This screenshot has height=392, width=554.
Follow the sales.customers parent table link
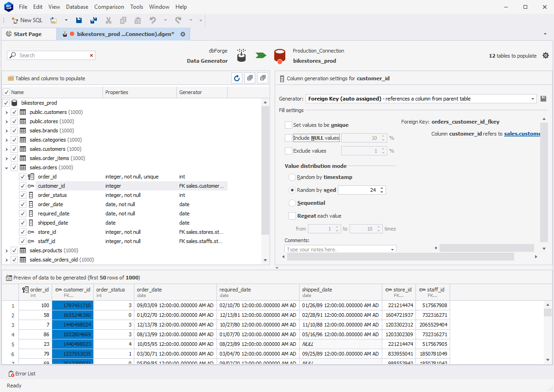coord(522,134)
